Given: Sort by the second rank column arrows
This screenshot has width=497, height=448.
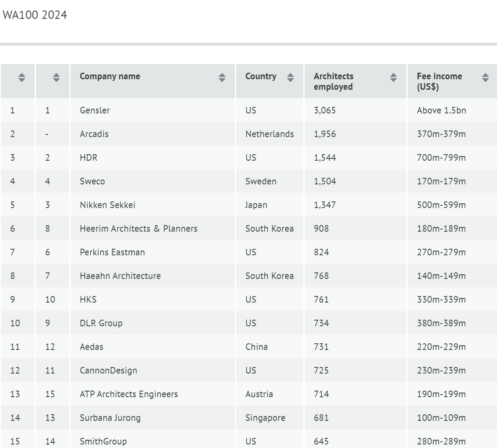Looking at the screenshot, I should point(57,77).
